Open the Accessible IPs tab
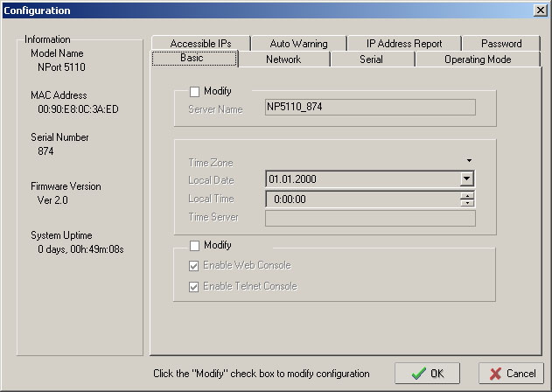This screenshot has height=392, width=552. pyautogui.click(x=200, y=44)
